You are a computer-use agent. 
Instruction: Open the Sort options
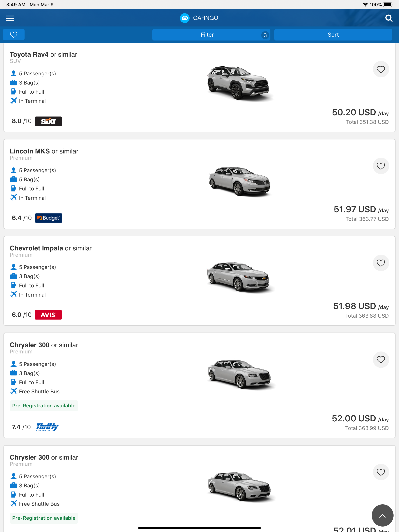pos(333,35)
